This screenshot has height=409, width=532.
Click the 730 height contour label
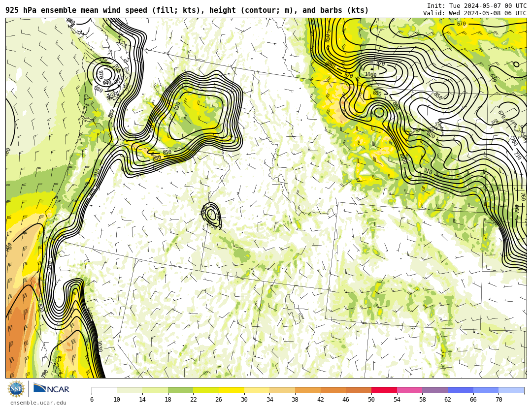pos(517,156)
